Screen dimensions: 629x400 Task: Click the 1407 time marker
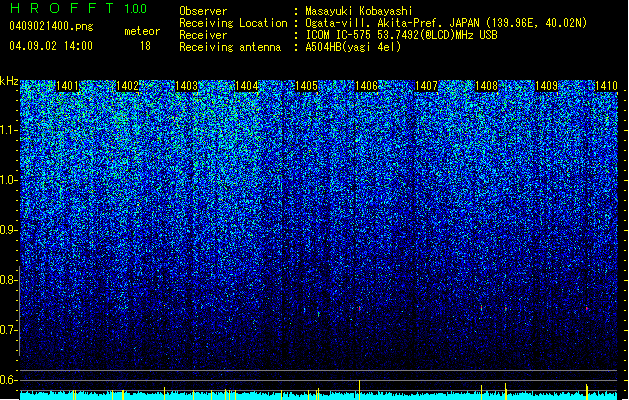tap(426, 86)
